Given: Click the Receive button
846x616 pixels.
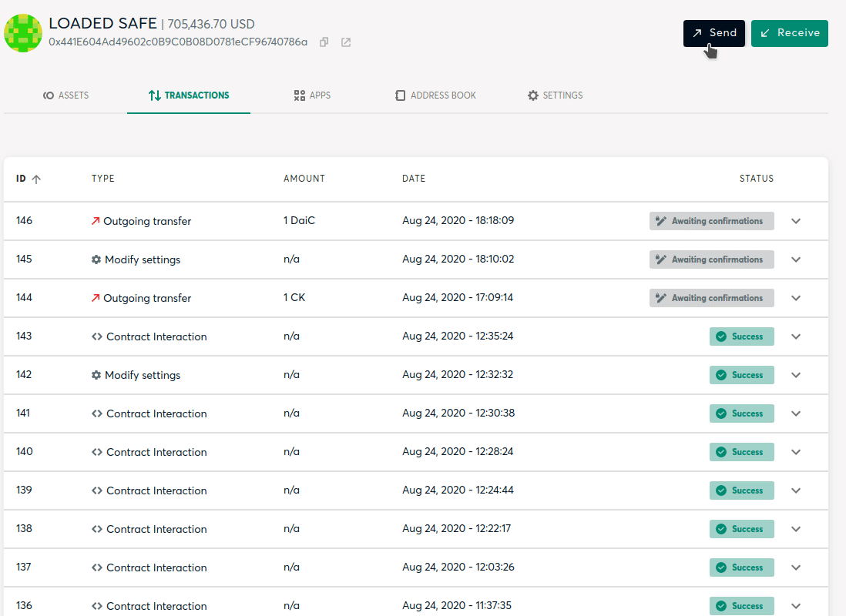Looking at the screenshot, I should pos(789,33).
